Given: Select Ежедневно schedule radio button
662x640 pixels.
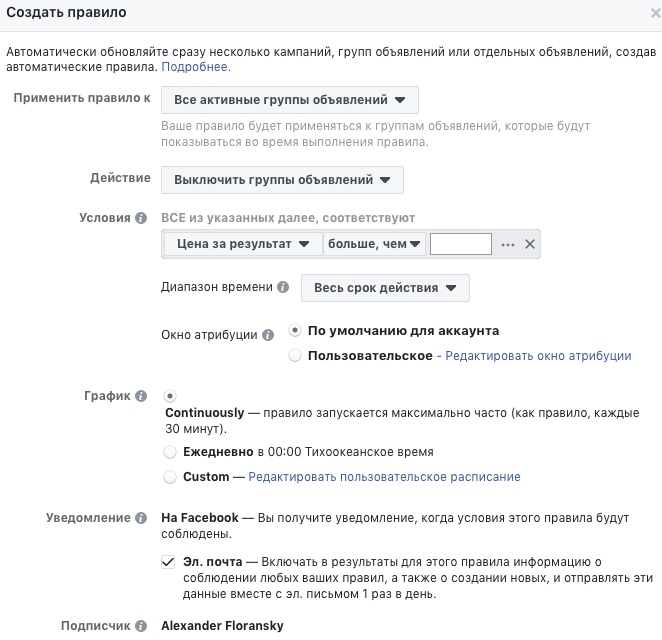Looking at the screenshot, I should point(170,452).
